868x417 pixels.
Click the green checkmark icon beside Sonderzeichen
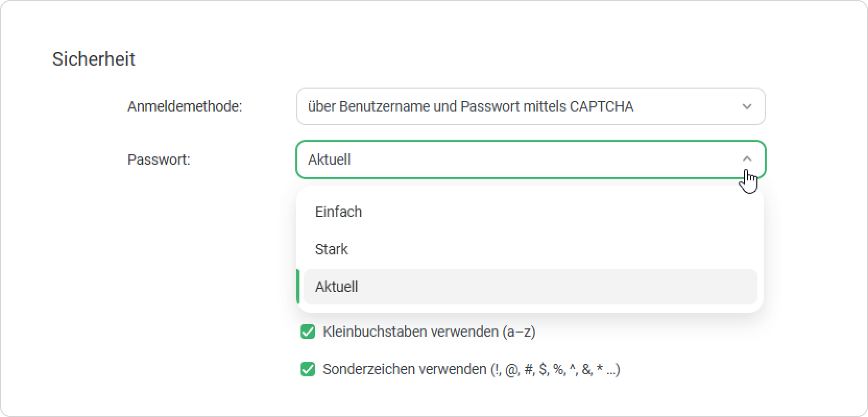(x=308, y=369)
